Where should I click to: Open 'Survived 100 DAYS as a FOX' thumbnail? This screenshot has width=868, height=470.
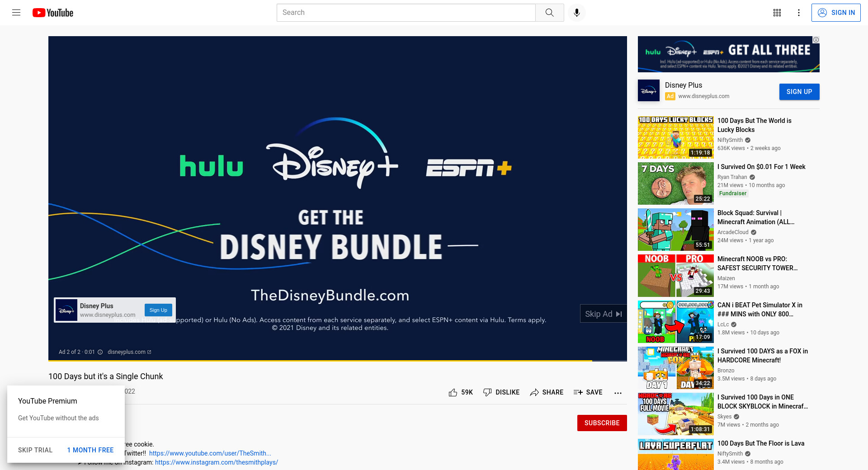pos(675,368)
